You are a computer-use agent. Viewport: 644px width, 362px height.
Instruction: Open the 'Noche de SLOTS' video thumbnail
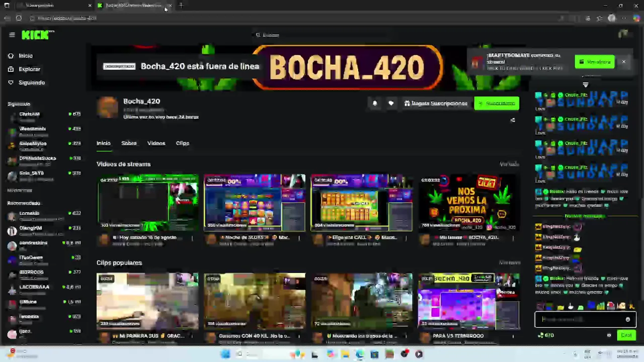click(x=255, y=203)
